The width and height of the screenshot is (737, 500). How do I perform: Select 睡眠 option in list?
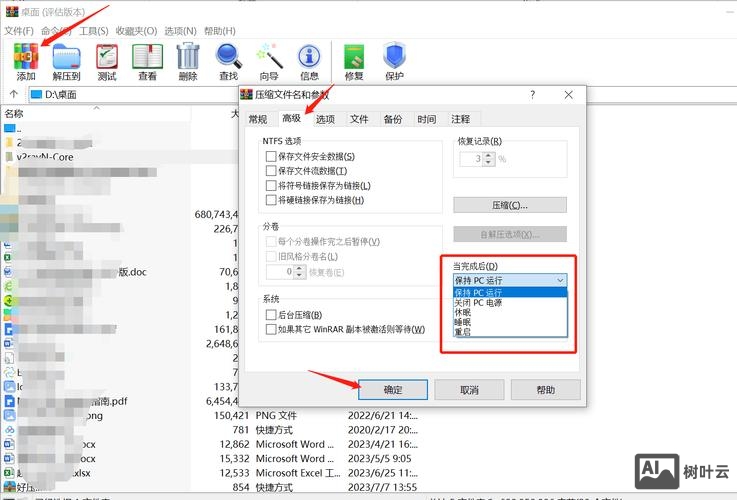pyautogui.click(x=510, y=322)
